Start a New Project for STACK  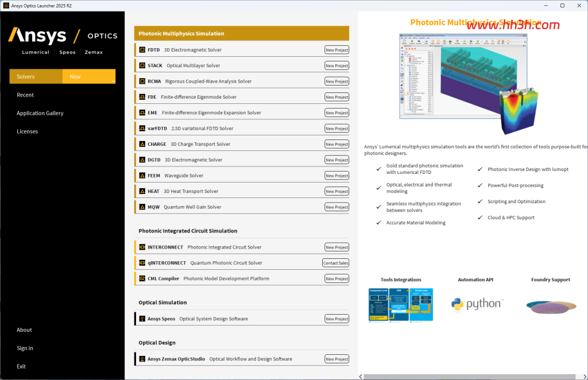coord(336,65)
